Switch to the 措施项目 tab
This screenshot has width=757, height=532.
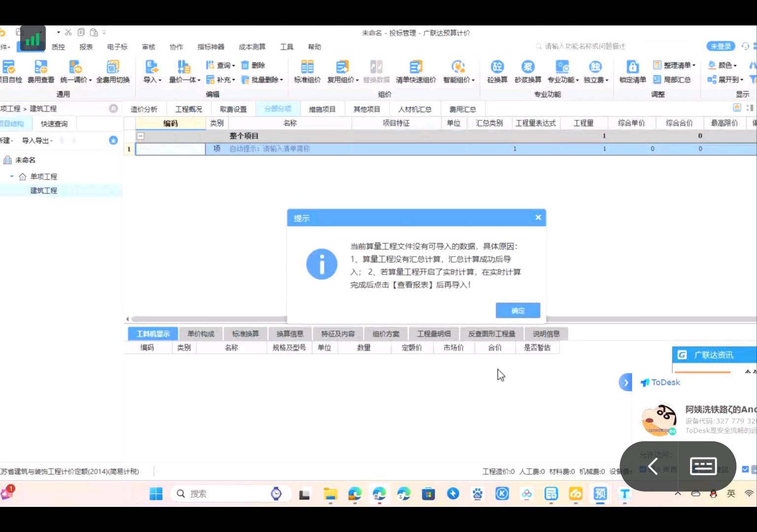[x=322, y=109]
